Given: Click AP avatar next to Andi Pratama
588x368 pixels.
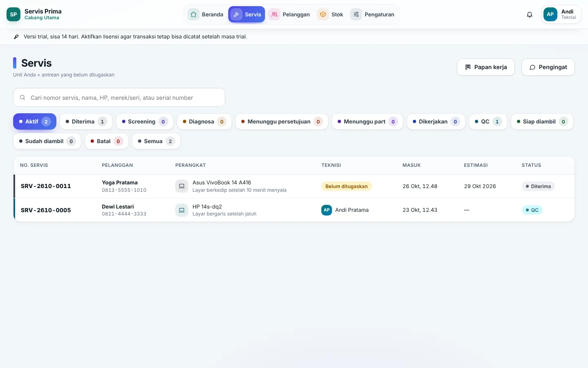Looking at the screenshot, I should pos(327,210).
